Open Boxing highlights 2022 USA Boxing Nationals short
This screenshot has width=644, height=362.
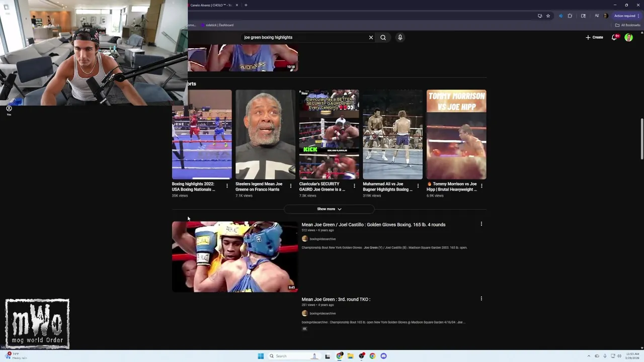(202, 134)
